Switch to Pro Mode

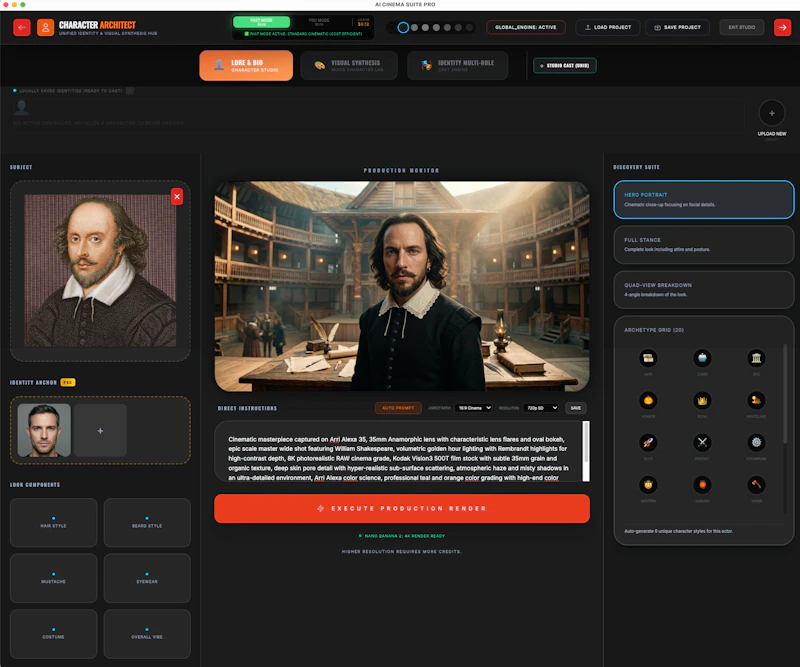pos(319,22)
